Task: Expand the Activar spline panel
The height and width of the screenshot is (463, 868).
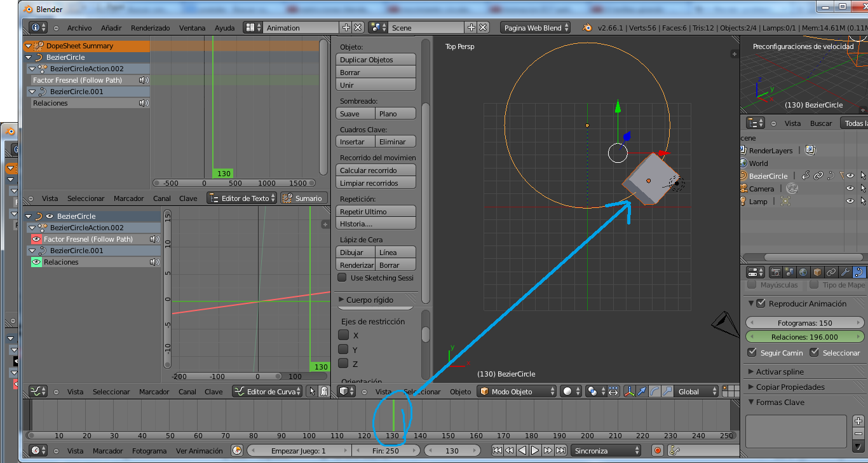Action: 779,371
